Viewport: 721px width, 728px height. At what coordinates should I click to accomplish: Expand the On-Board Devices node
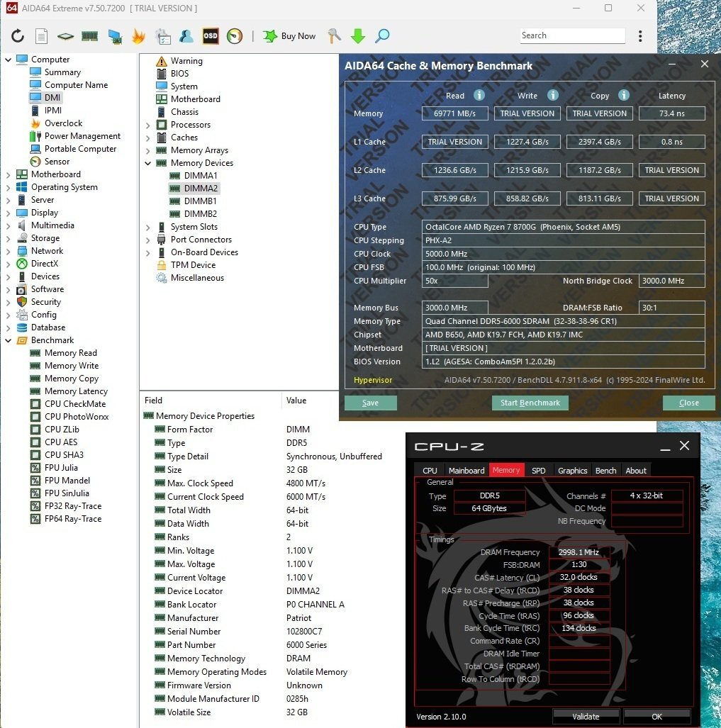point(147,252)
